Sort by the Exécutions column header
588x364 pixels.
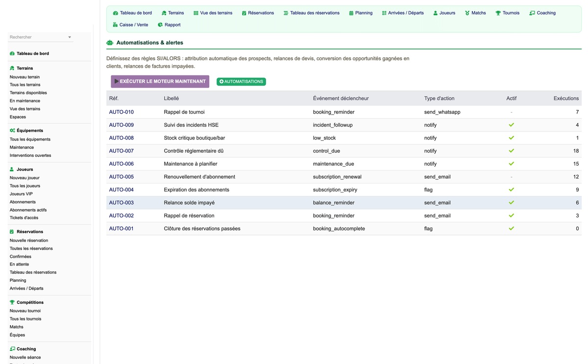click(x=566, y=98)
